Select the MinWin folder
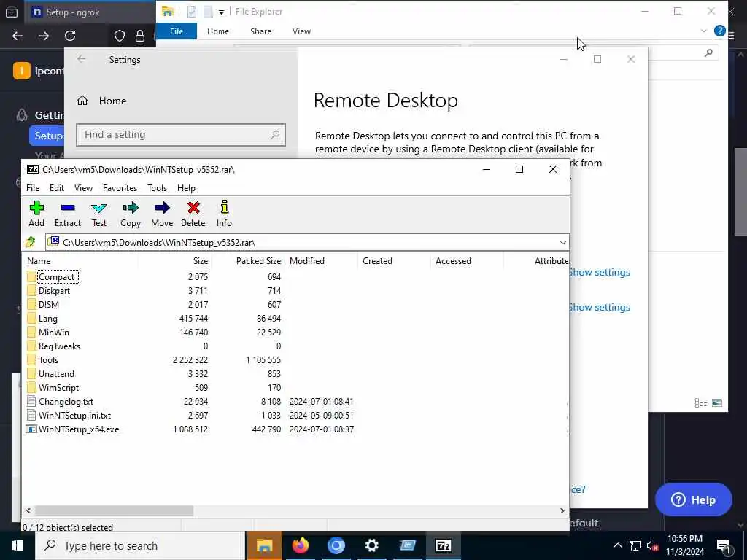The height and width of the screenshot is (560, 747). pos(53,332)
